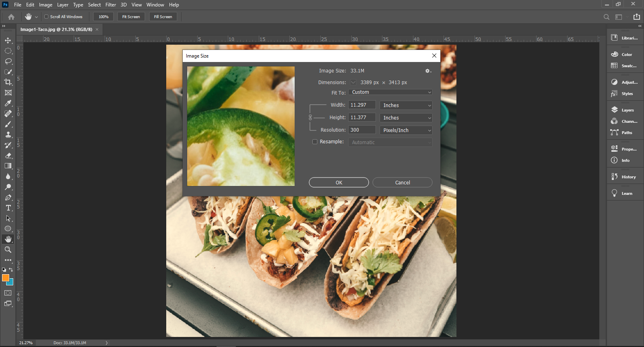Select the Spot Healing Brush tool
Viewport: 644px width, 347px height.
coord(8,114)
